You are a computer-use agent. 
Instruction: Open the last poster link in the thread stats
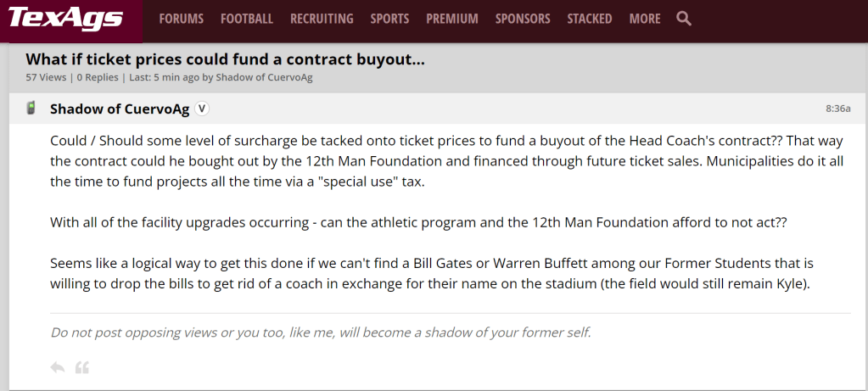(x=264, y=77)
